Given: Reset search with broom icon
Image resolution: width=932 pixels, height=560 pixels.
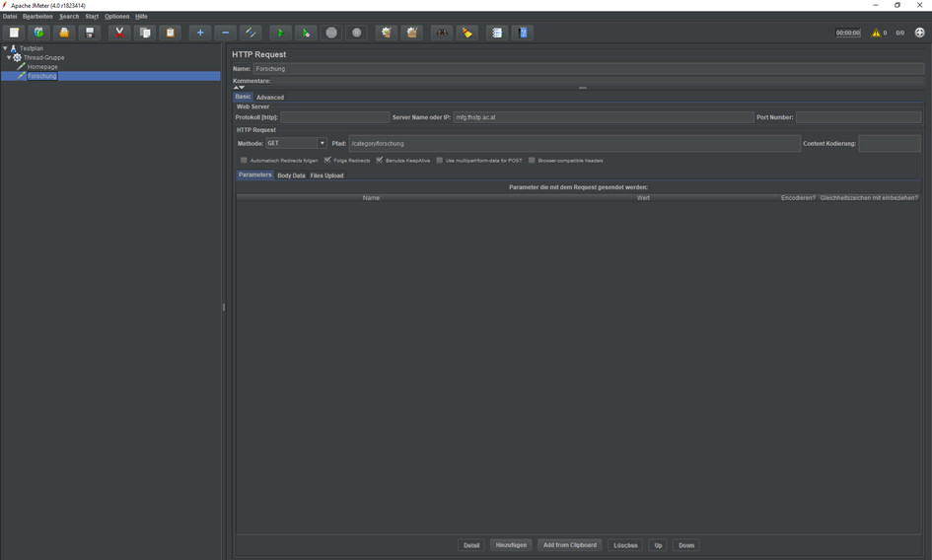Looking at the screenshot, I should pyautogui.click(x=467, y=33).
